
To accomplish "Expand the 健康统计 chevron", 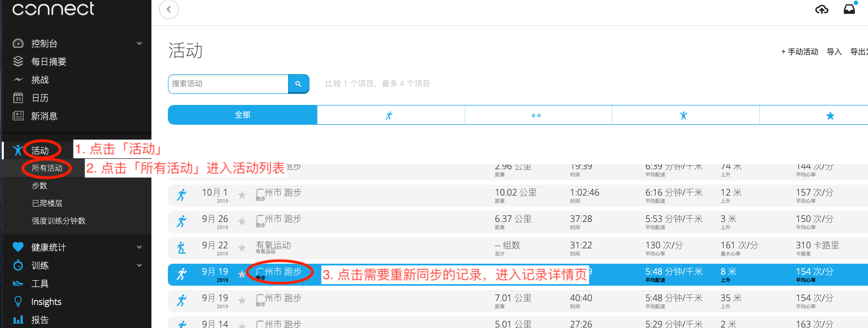I will 139,247.
